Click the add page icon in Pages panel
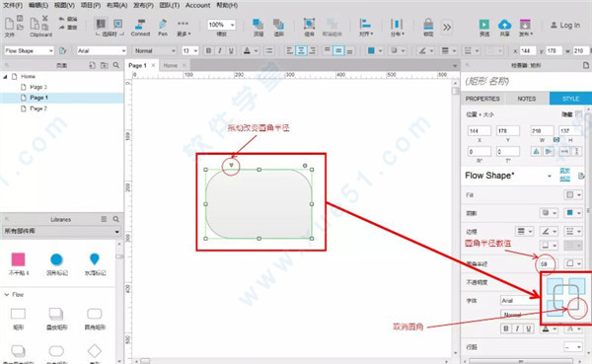This screenshot has height=364, width=592. [92, 65]
